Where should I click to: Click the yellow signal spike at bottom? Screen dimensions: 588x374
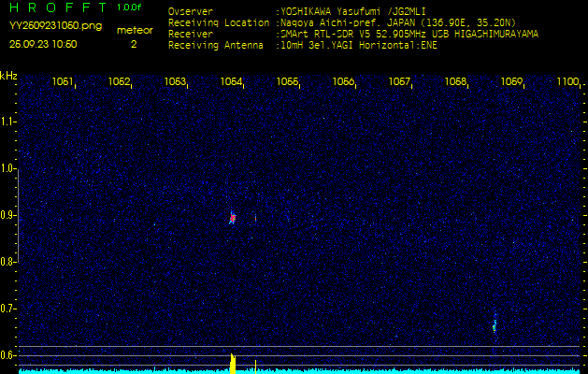coord(232,363)
